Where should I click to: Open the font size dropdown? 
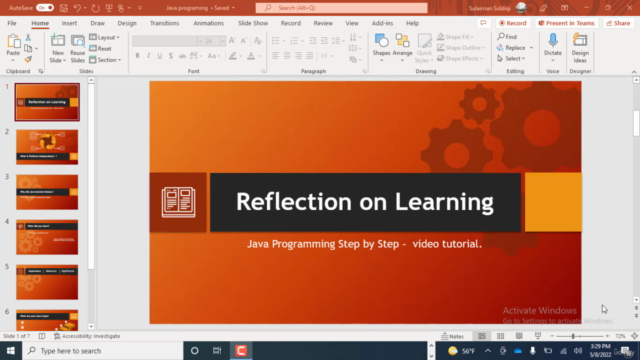tap(222, 41)
